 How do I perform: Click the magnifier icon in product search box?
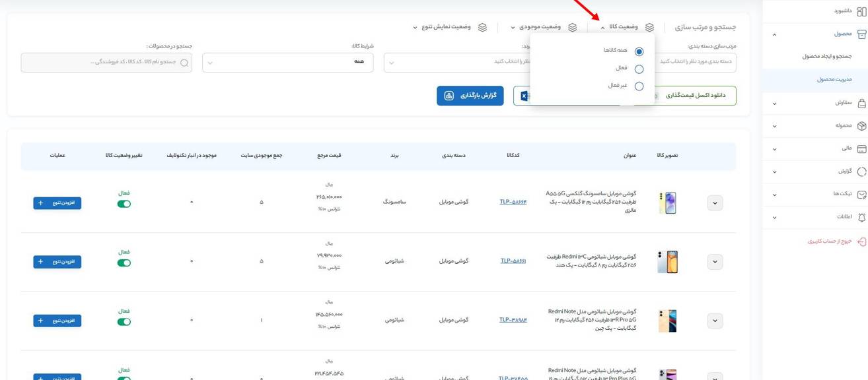(184, 63)
